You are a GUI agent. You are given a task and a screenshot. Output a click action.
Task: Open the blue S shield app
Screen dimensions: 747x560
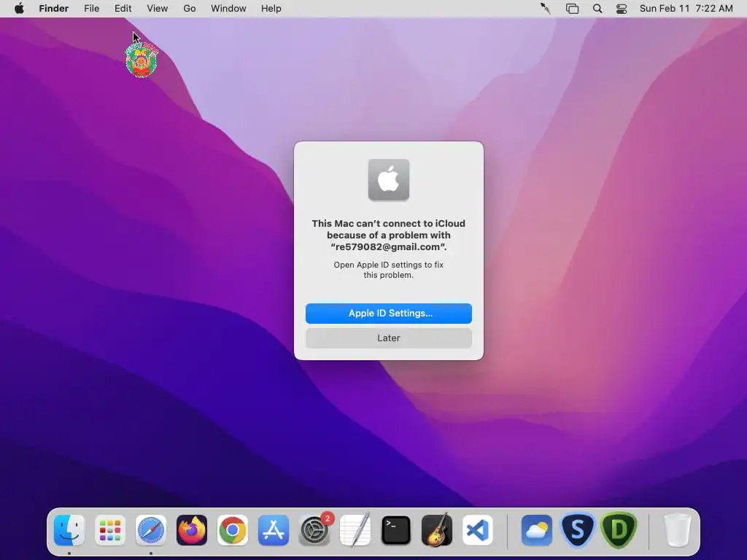click(578, 530)
